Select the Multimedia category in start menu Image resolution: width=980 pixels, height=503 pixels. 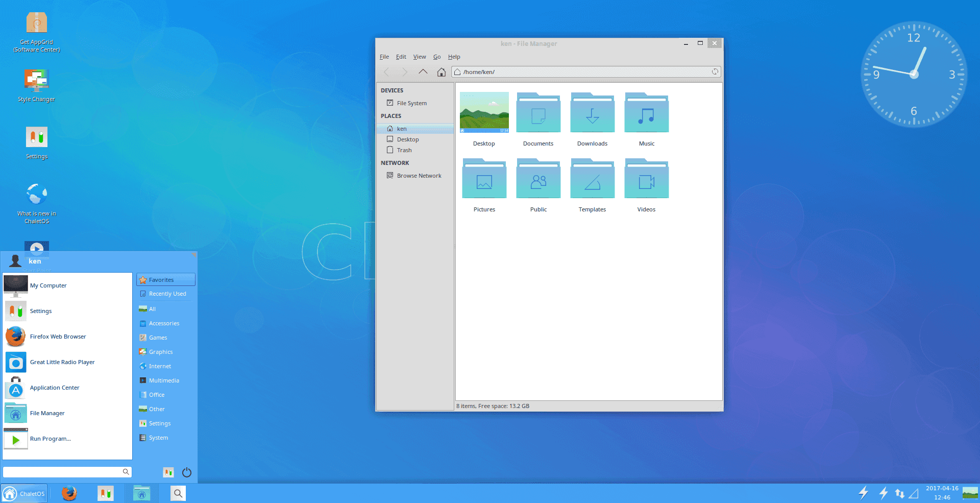(164, 380)
